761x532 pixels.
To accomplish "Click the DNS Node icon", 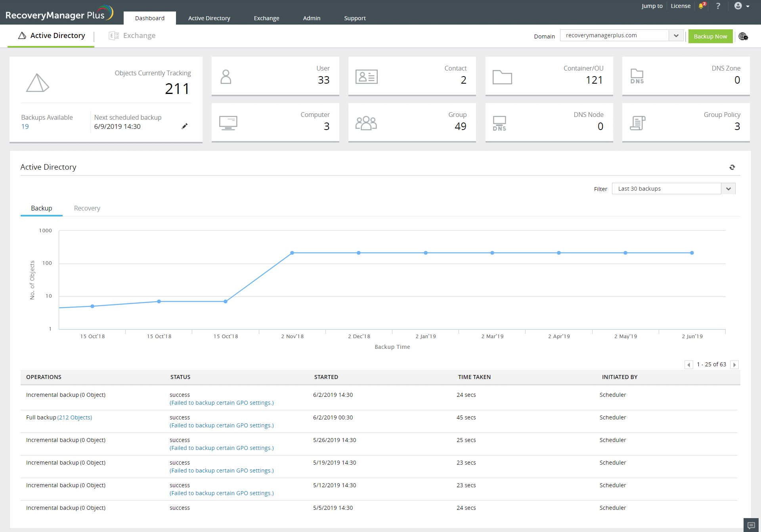I will coord(499,123).
